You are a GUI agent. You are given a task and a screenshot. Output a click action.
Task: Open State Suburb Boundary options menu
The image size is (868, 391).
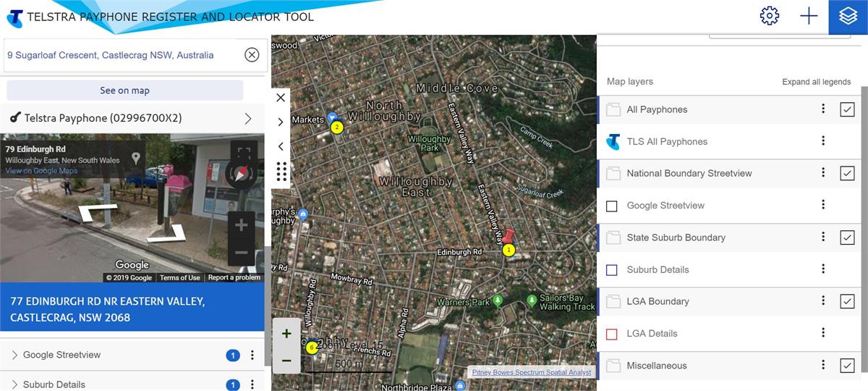pos(823,237)
